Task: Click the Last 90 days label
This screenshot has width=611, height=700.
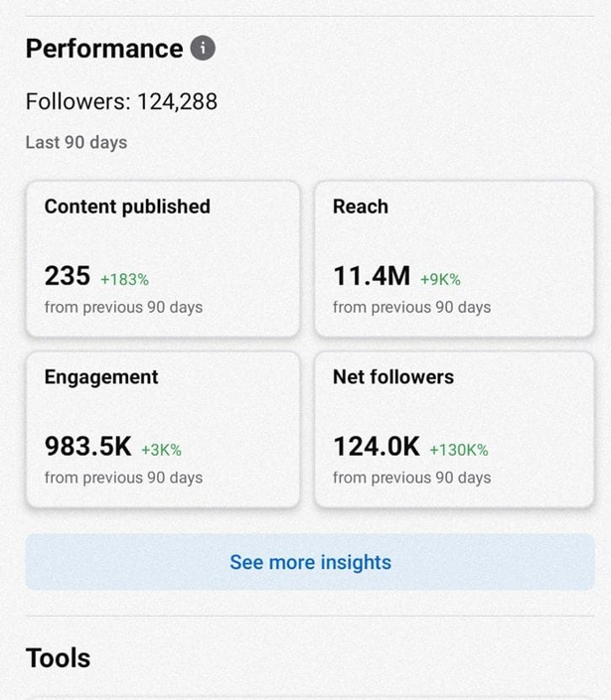Action: click(76, 142)
